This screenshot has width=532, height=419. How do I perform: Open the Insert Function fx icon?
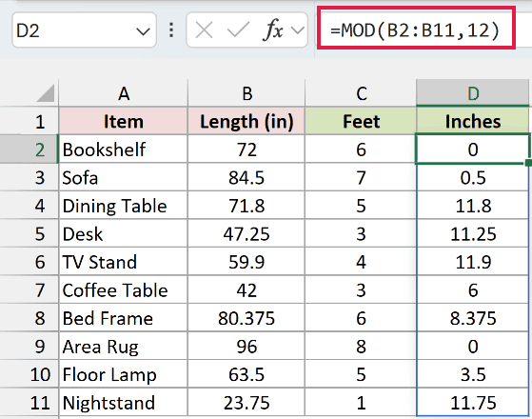pos(273,30)
